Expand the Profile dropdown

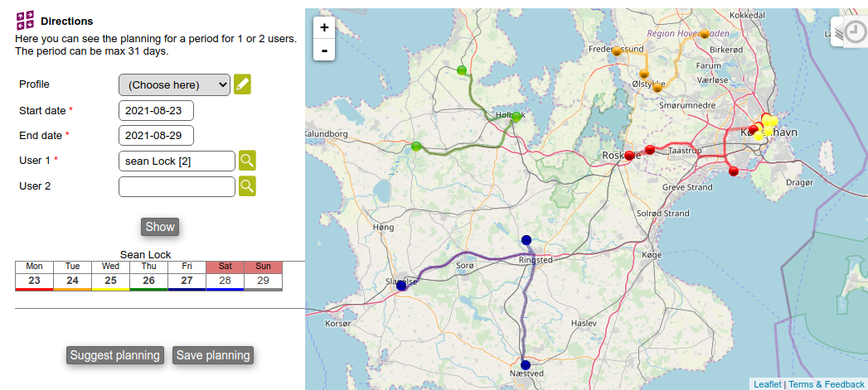[x=174, y=84]
